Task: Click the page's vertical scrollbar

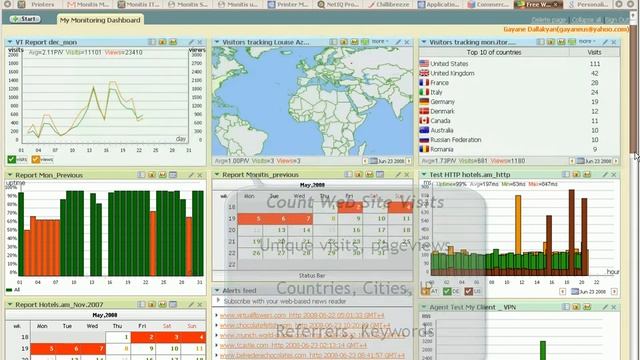Action: tap(633, 90)
